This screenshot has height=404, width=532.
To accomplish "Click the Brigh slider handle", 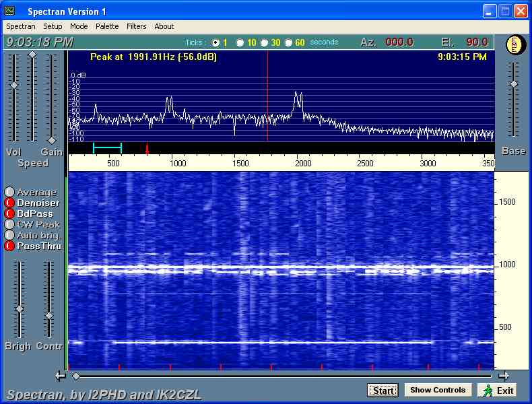I will point(20,309).
